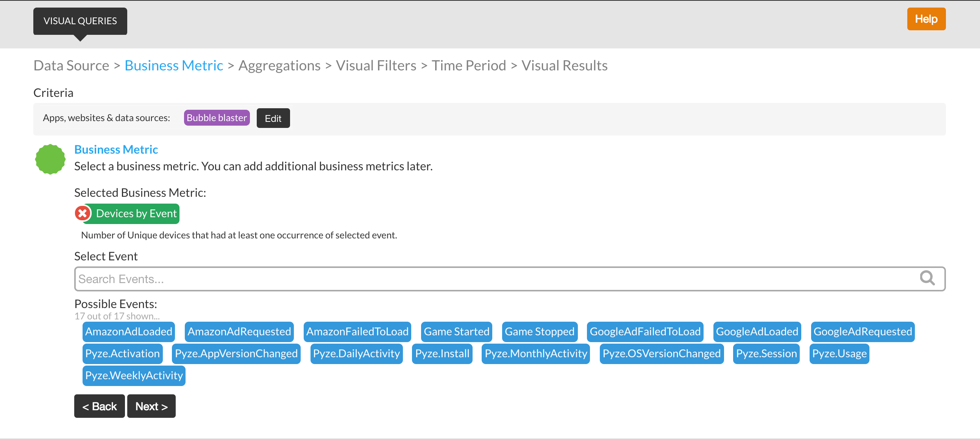Open the Visual Queries tab
Screen dimensions: 980x439
pyautogui.click(x=80, y=21)
